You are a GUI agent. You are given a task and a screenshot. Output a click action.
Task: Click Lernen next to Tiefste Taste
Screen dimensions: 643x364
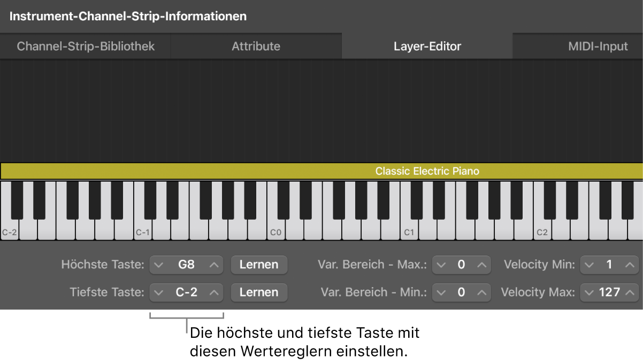pos(259,292)
